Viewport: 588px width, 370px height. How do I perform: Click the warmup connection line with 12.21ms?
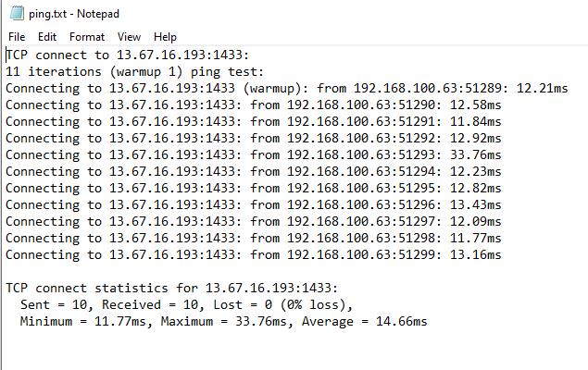(287, 89)
